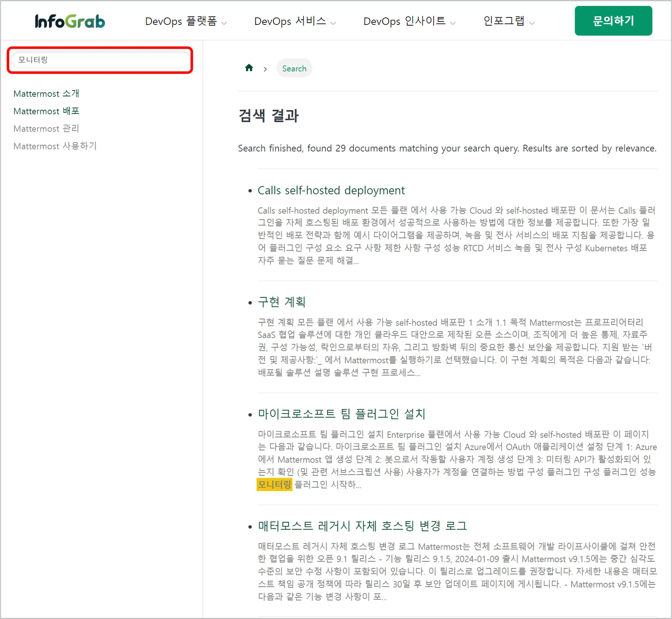Open the Calls self-hosted deployment result
672x619 pixels.
(331, 190)
